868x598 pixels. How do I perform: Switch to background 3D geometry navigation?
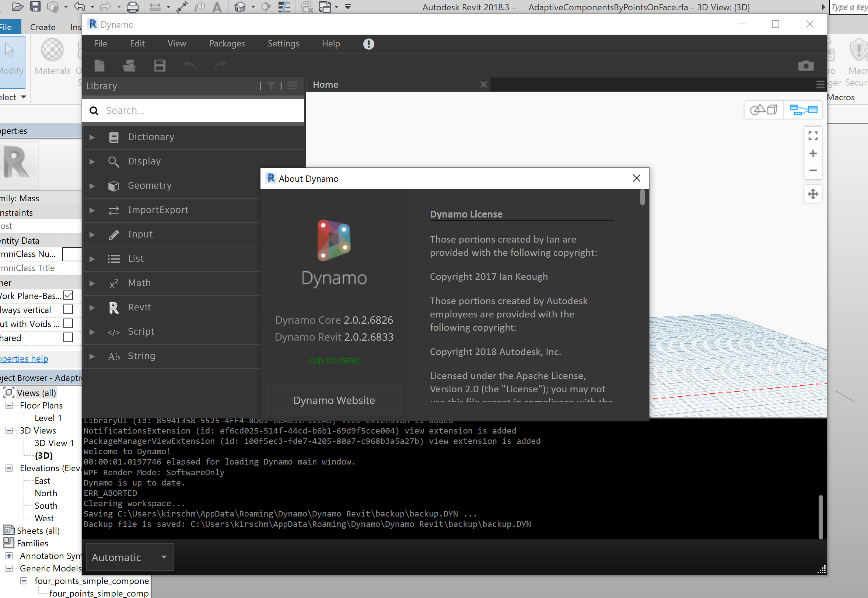click(x=763, y=110)
